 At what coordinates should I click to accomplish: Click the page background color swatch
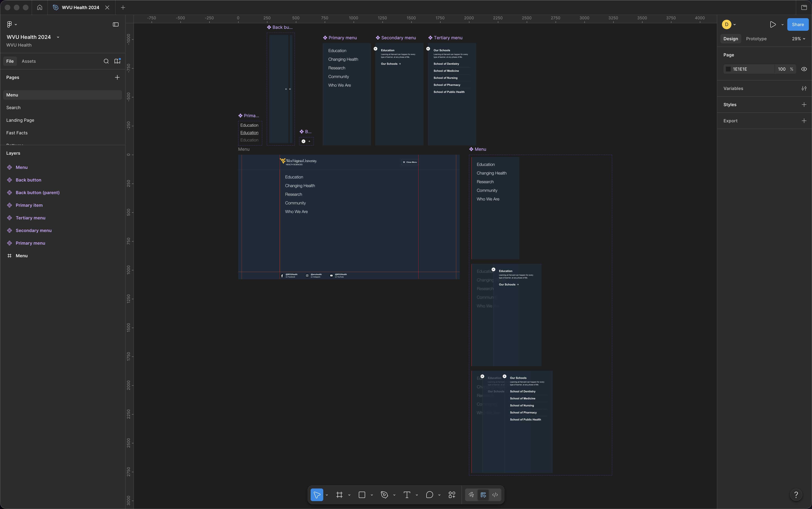[x=728, y=69]
